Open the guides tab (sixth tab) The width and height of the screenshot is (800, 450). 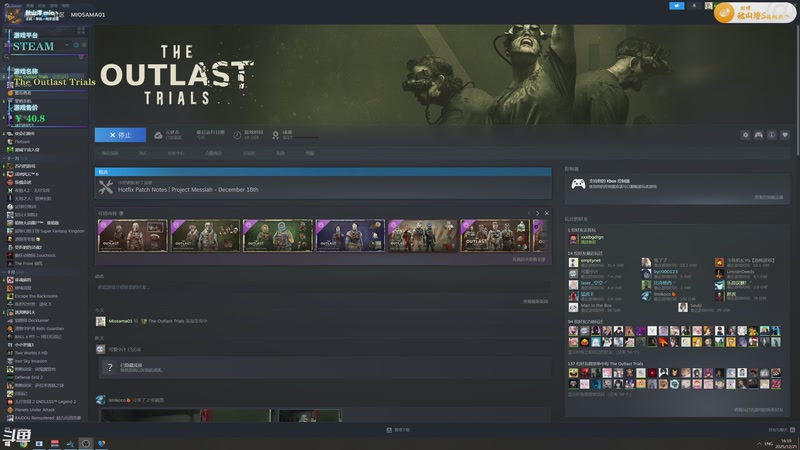[x=280, y=153]
